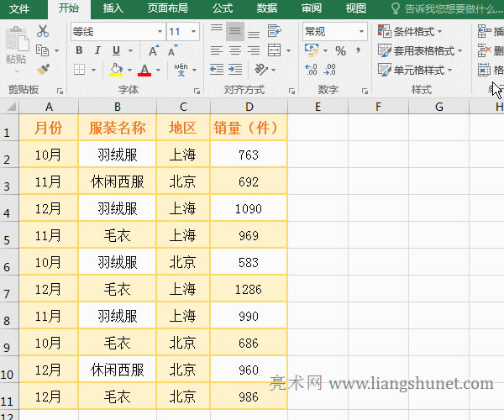Click the Wrap Text icon
The image size is (504, 420).
click(273, 32)
